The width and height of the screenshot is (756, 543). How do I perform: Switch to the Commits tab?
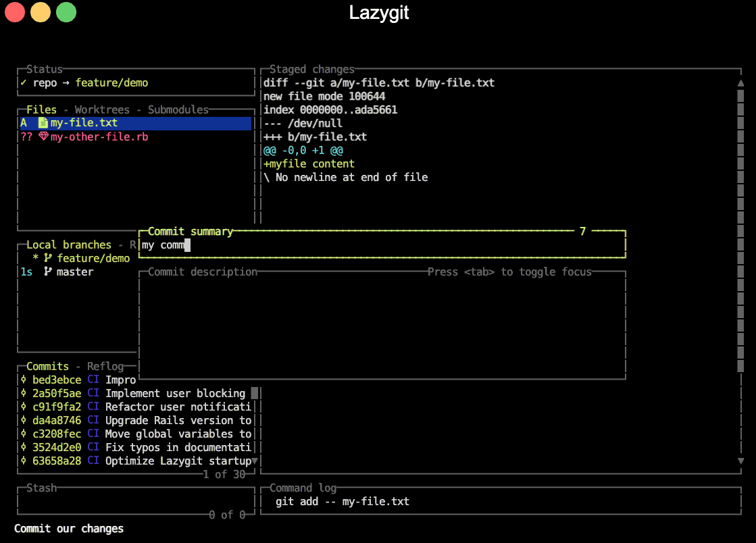48,366
